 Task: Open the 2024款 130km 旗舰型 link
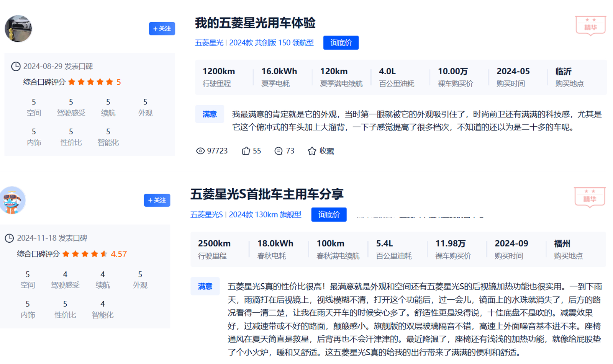[265, 215]
